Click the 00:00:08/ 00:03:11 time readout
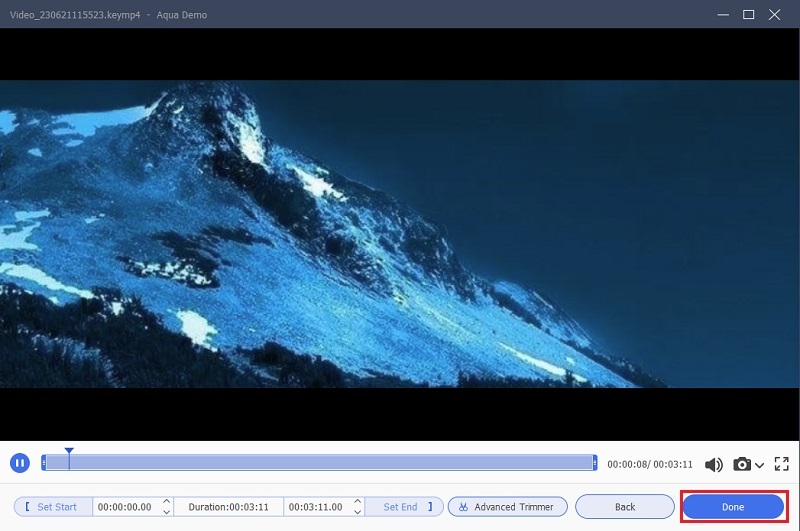Screen dimensions: 800x531 (650, 465)
